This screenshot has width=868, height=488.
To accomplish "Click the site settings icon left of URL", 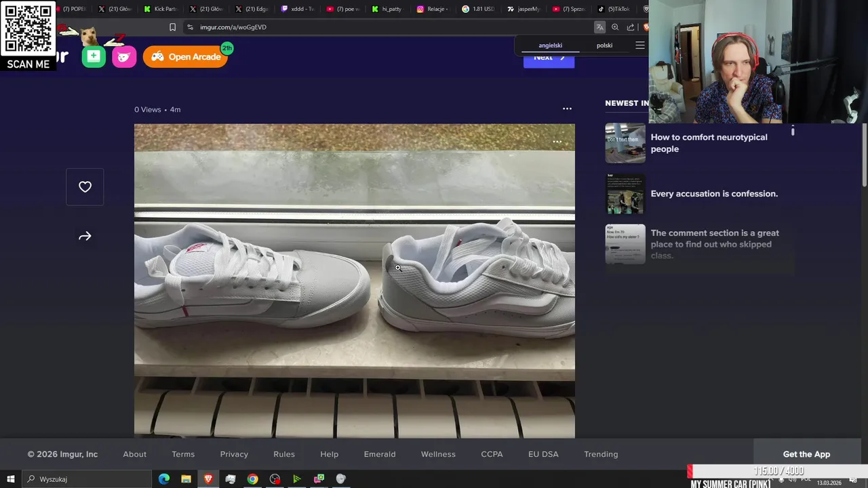I will (190, 27).
